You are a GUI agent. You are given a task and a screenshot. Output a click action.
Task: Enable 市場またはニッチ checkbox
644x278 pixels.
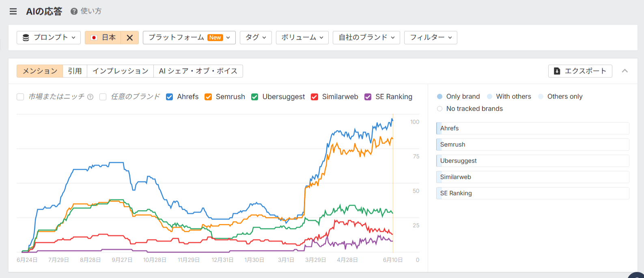20,97
